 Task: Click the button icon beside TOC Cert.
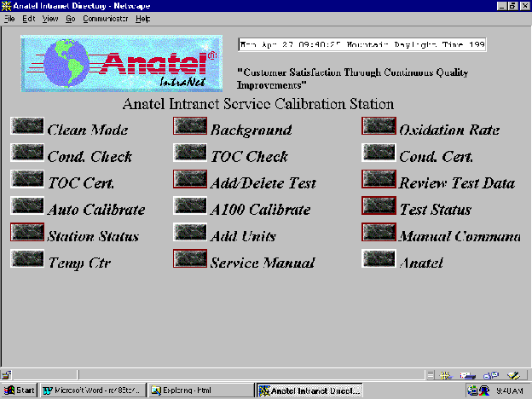pyautogui.click(x=27, y=179)
